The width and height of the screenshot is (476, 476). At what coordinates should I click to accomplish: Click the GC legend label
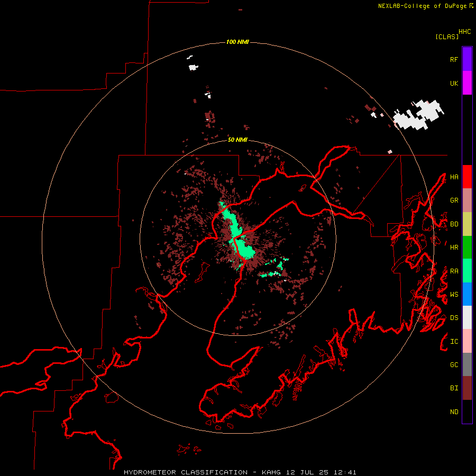tap(454, 365)
